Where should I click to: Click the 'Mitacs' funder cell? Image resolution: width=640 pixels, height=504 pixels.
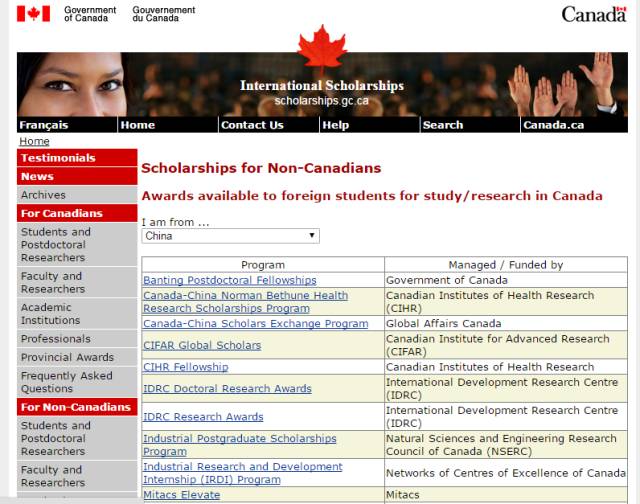click(506, 495)
